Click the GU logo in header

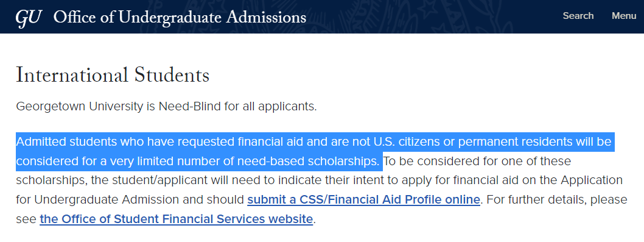tap(29, 18)
